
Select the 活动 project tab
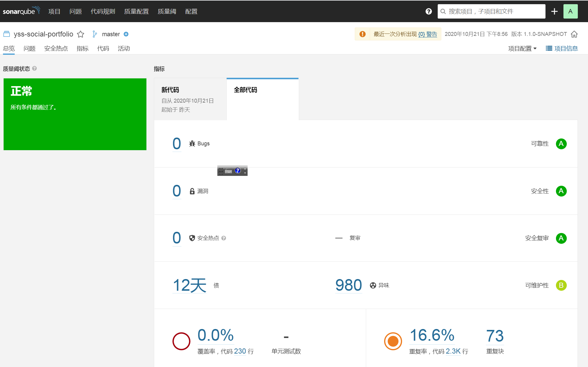coord(124,48)
